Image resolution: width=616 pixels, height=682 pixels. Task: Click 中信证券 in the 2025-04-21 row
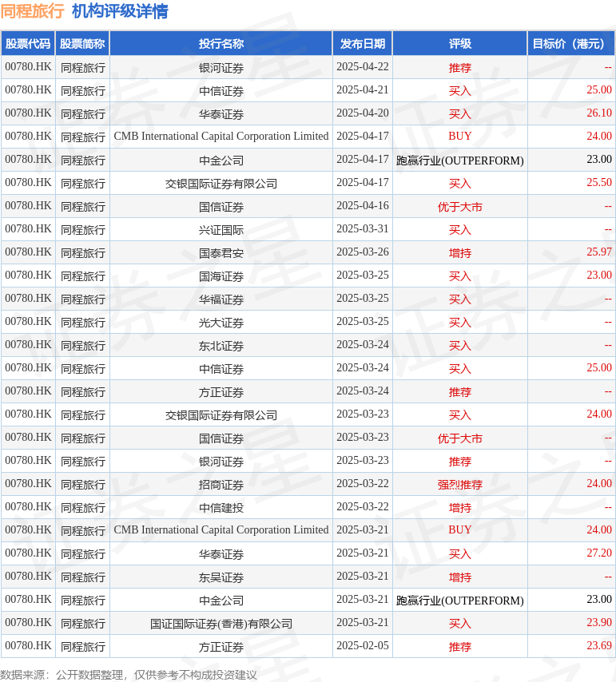[x=221, y=91]
